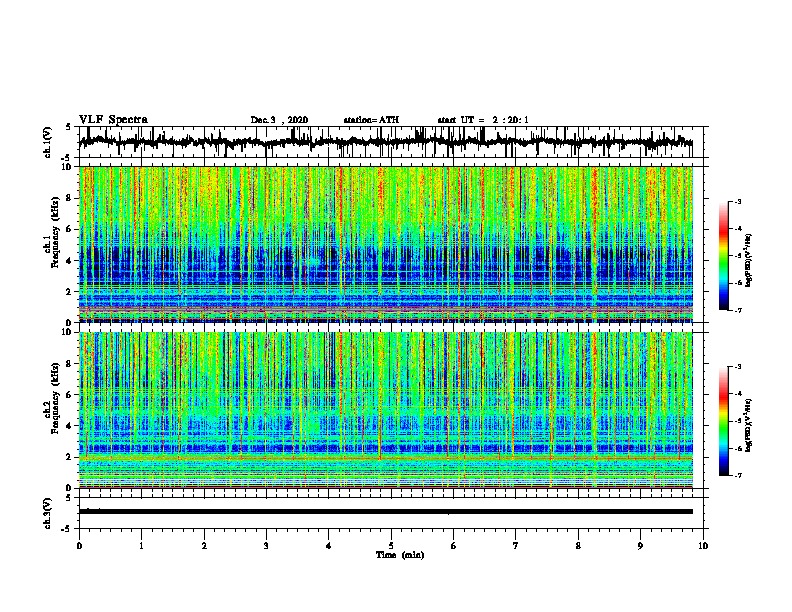This screenshot has height=612, width=792.
Task: Click the ch.1 voltage waveform trace panel
Action: pos(391,142)
